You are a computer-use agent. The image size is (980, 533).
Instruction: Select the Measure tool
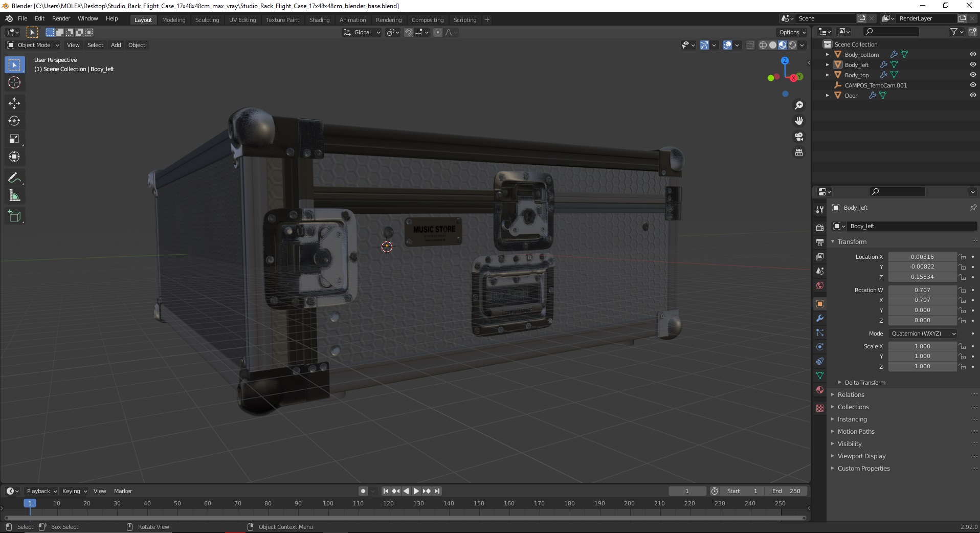(x=14, y=196)
